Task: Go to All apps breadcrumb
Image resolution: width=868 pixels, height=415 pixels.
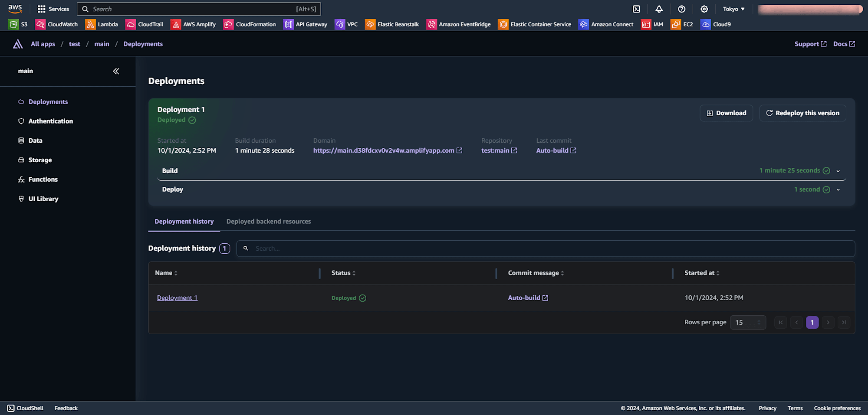Action: click(x=43, y=44)
